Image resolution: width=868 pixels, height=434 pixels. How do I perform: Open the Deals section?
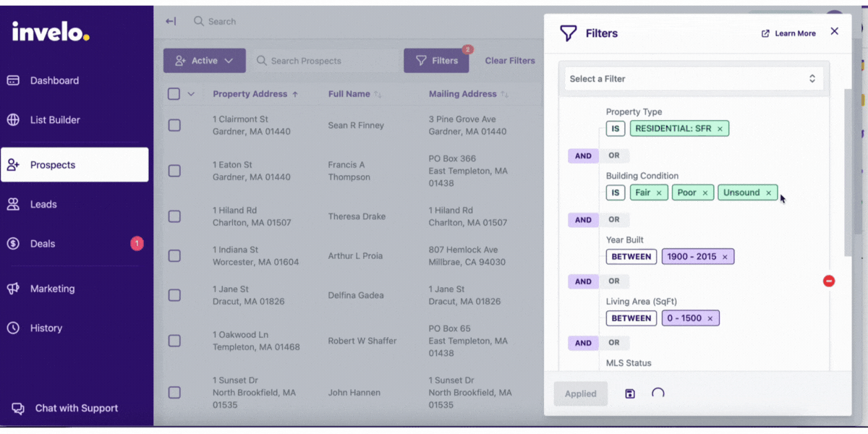pos(43,244)
